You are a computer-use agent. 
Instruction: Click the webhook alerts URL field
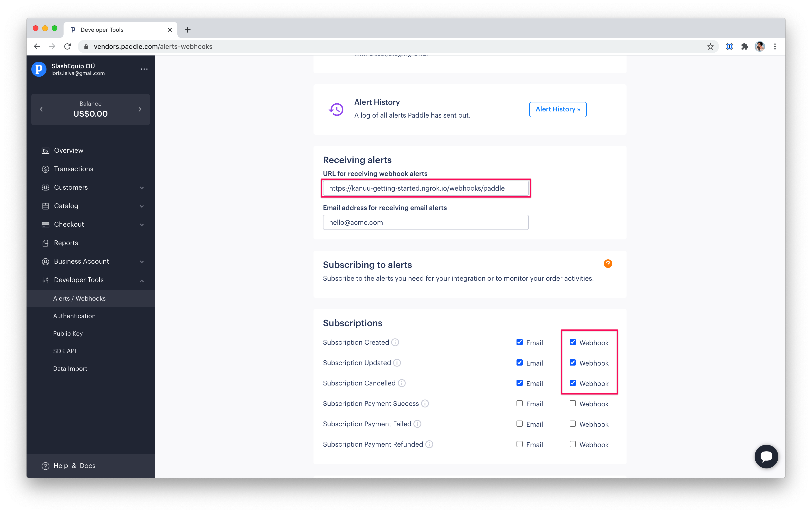click(x=425, y=188)
